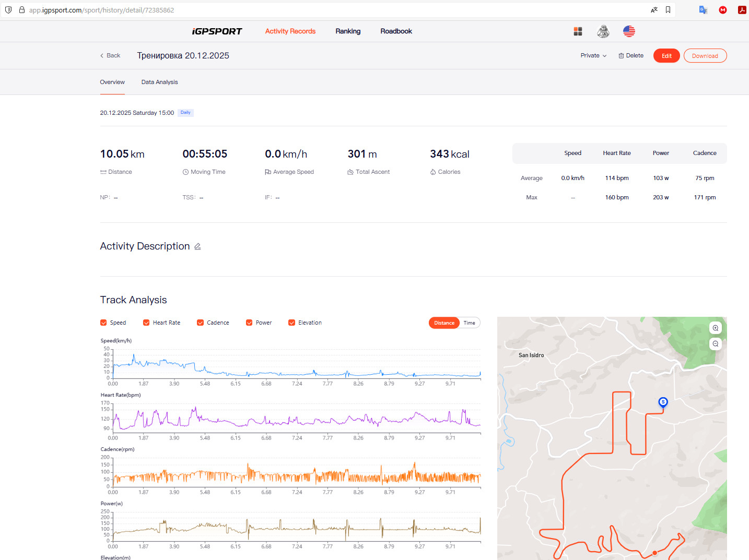Image resolution: width=749 pixels, height=560 pixels.
Task: Edit the Activity Description with pencil icon
Action: click(x=197, y=247)
